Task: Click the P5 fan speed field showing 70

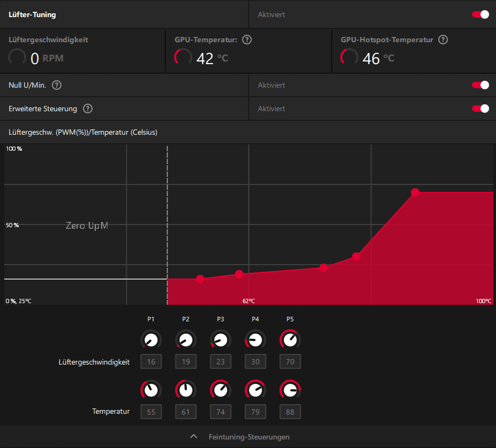Action: 290,362
